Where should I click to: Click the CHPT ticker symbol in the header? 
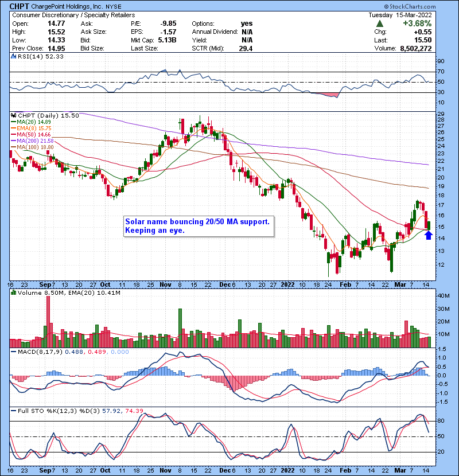point(19,6)
